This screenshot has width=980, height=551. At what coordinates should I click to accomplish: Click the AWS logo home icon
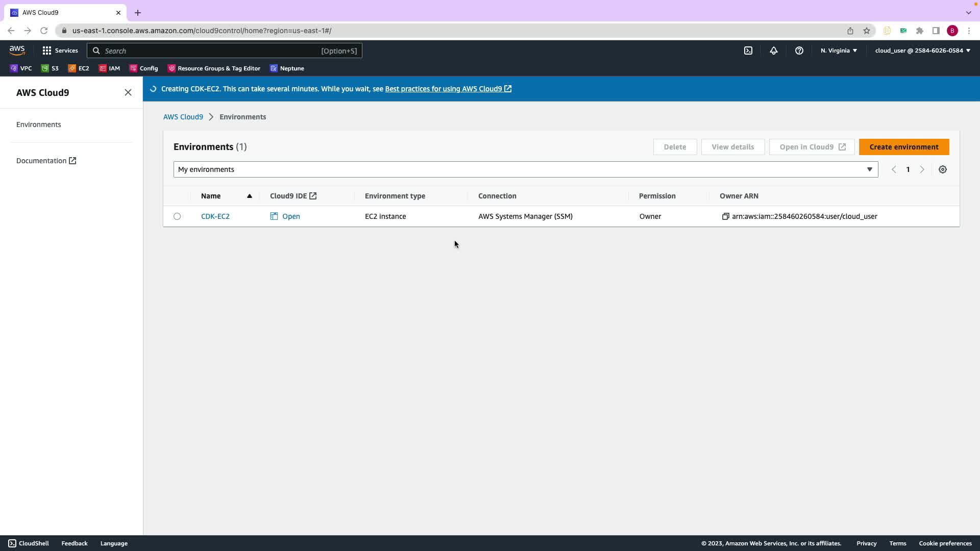point(17,50)
